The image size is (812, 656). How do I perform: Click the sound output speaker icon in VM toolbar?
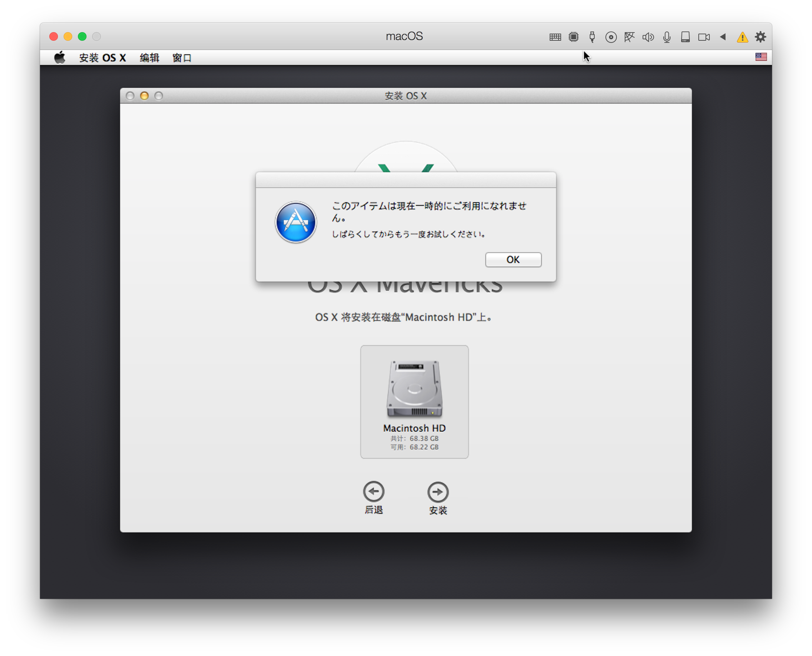[x=648, y=37]
